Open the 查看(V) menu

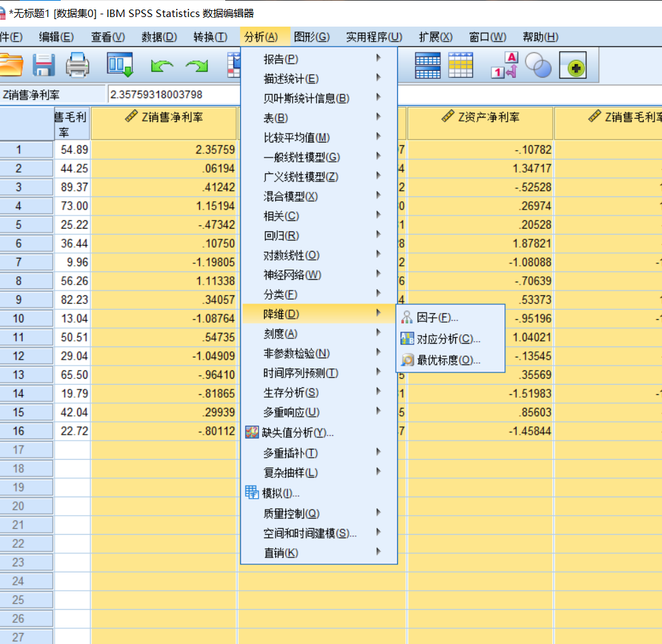click(x=108, y=37)
